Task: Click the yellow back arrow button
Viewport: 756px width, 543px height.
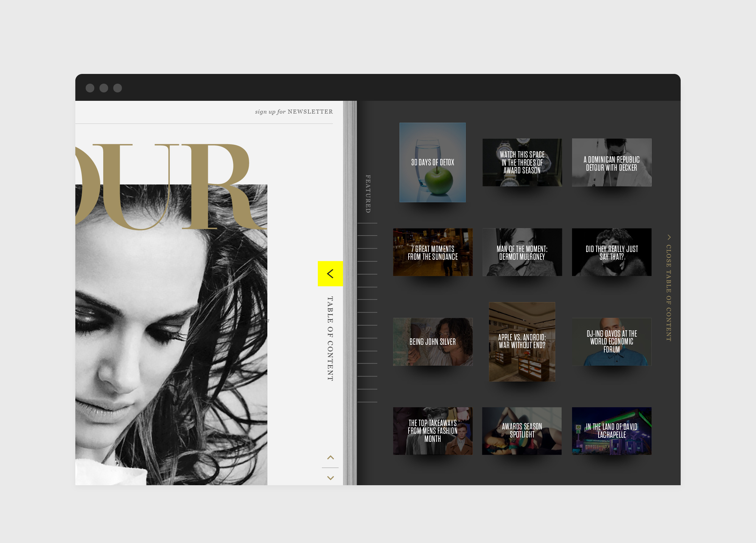Action: pos(330,274)
